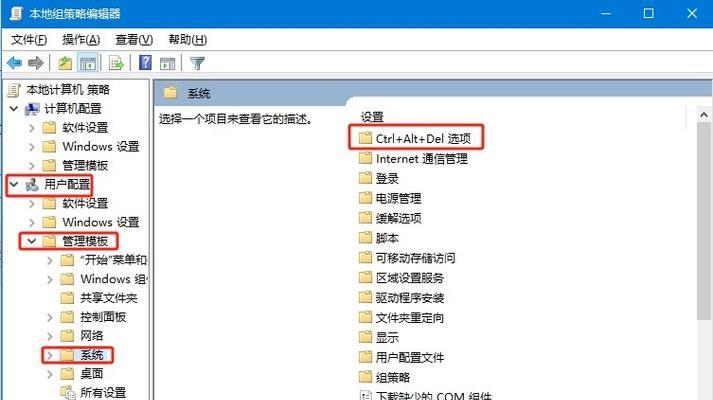Toggle show/hide console tree icon
Screen dimensions: 713x400
(x=88, y=63)
